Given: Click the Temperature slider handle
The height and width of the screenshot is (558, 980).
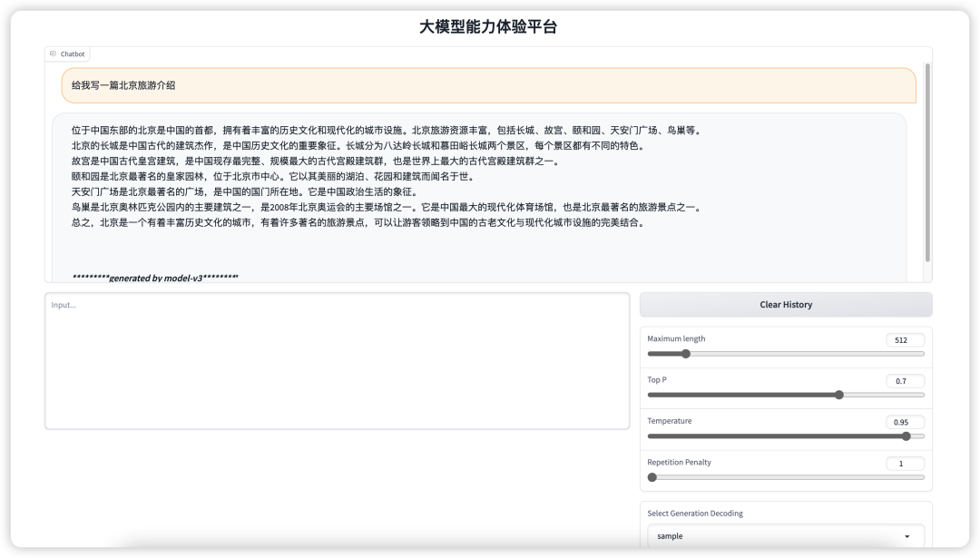Looking at the screenshot, I should pos(906,436).
